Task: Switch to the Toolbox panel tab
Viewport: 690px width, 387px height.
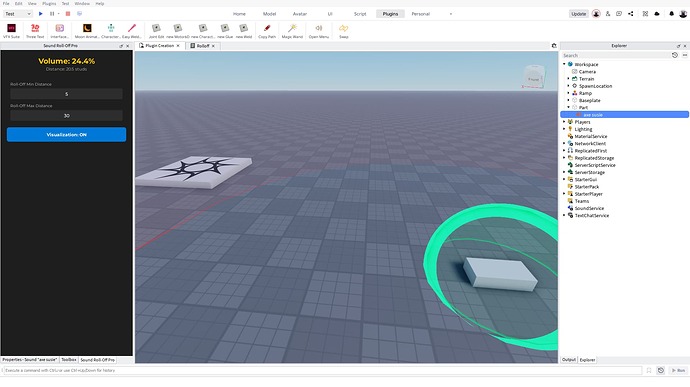Action: coord(69,360)
